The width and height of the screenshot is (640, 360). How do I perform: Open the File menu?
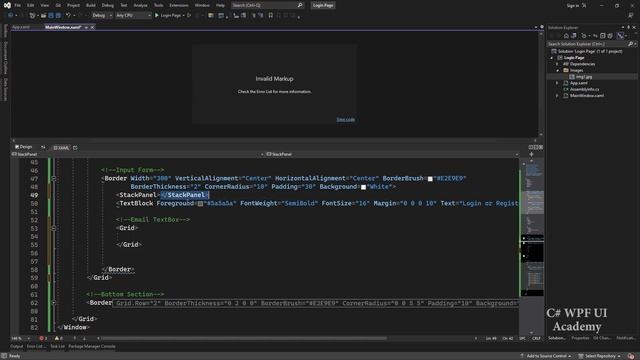18,5
